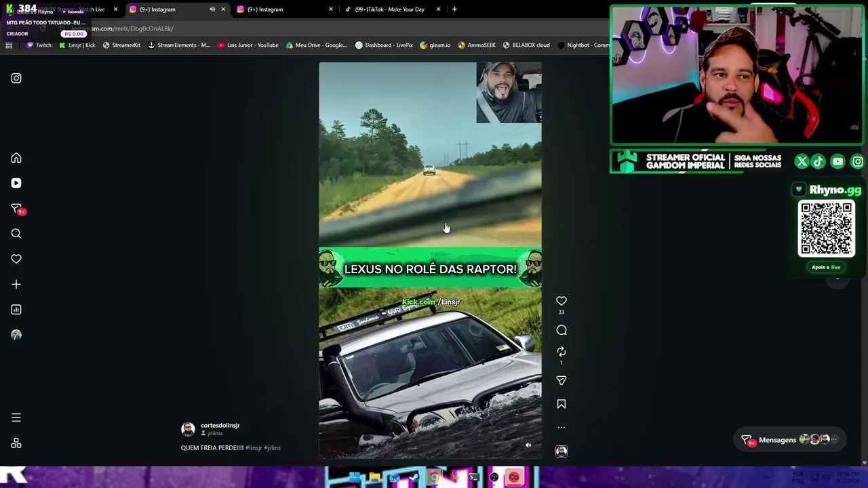This screenshot has width=868, height=488.
Task: Close the first Instagram tab
Action: click(x=223, y=9)
